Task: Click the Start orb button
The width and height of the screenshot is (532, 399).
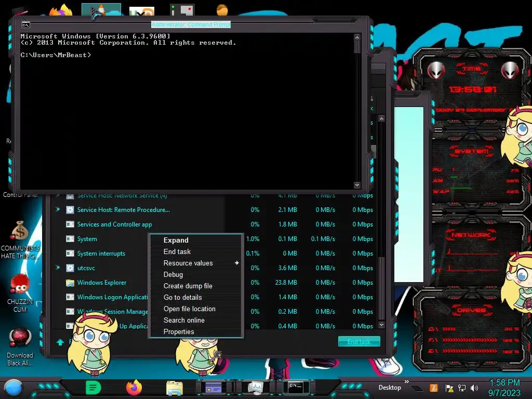Action: coord(14,389)
